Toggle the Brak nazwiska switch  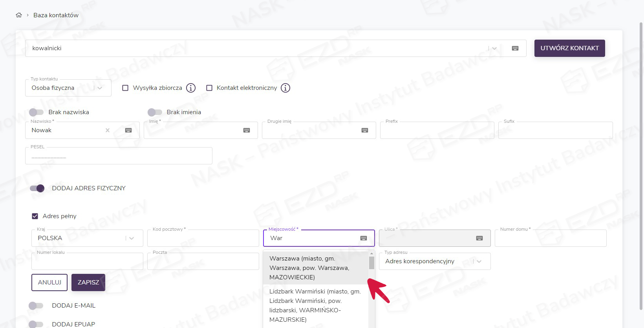(x=37, y=112)
